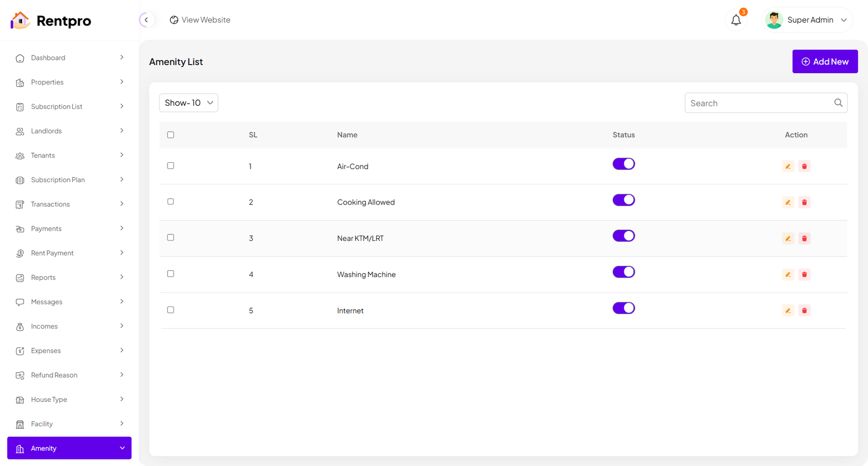Open the Show-10 entries dropdown

[x=188, y=103]
